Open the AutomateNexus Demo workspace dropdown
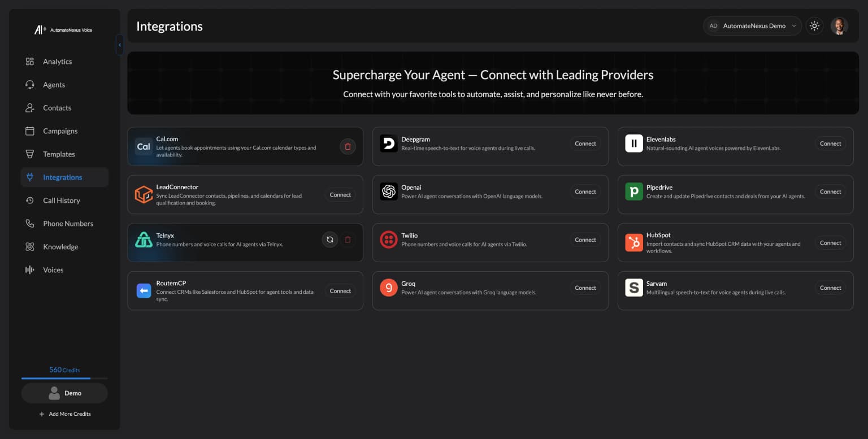The height and width of the screenshot is (439, 868). (752, 26)
